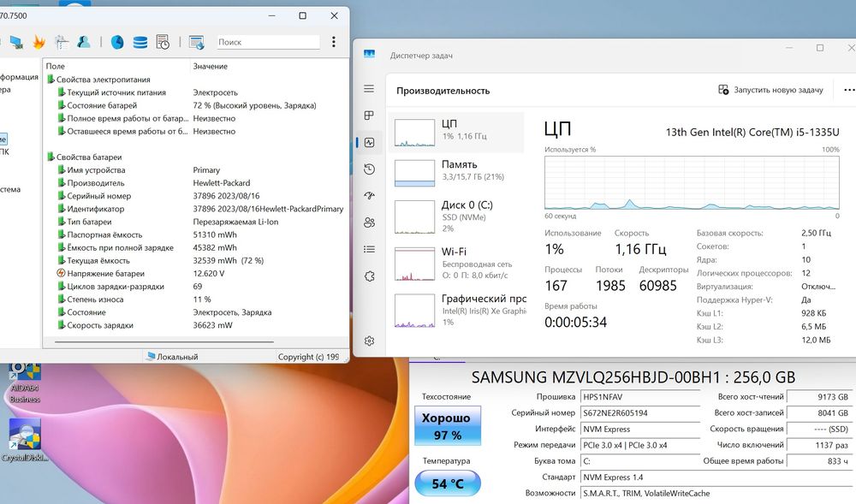This screenshot has height=504, width=856.
Task: Click the window with globe toolbar icon
Action: 197,42
